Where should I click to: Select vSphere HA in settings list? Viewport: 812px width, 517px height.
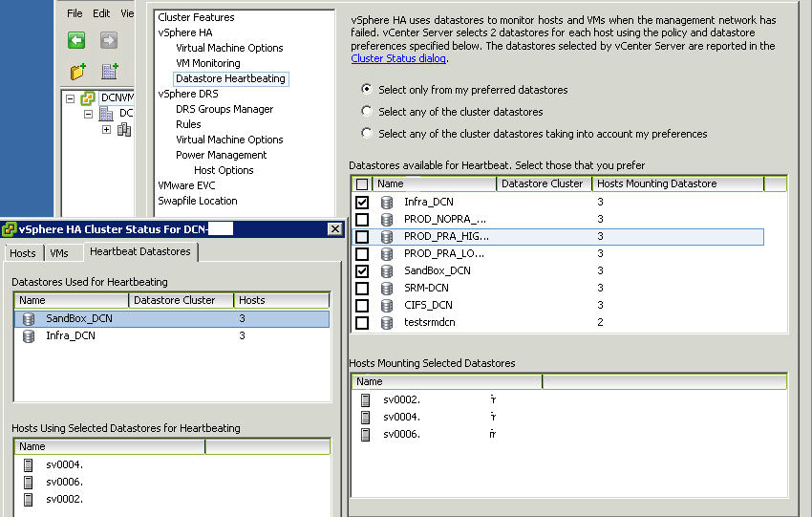[x=185, y=32]
